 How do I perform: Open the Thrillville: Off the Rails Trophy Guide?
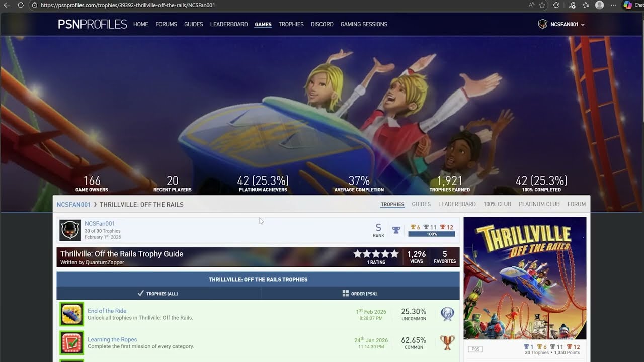click(122, 254)
